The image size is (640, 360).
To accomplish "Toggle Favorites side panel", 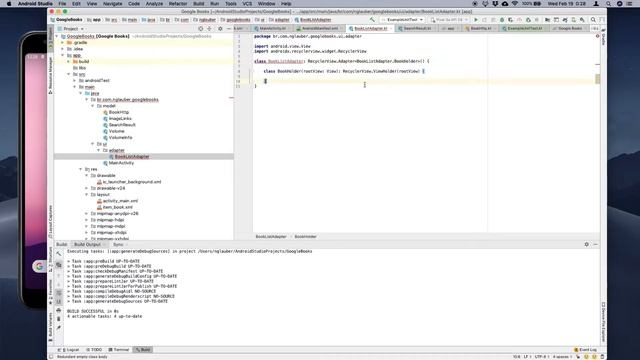I will pos(51,291).
